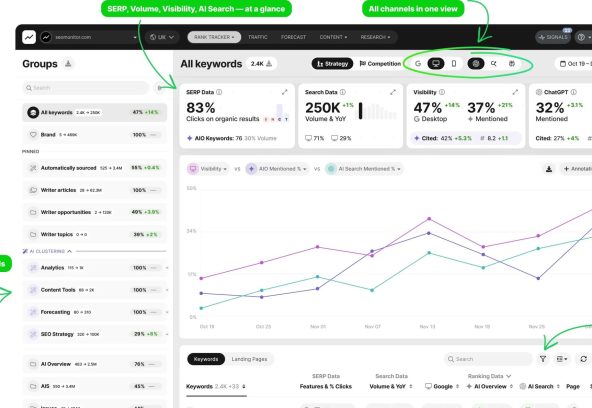
Task: Expand the Ranking Data column group
Action: (489, 376)
